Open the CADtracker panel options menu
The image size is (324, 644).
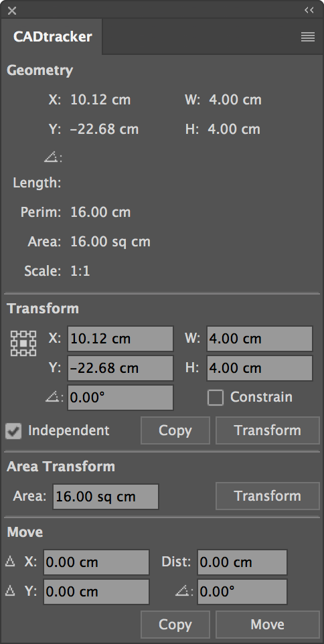click(307, 37)
